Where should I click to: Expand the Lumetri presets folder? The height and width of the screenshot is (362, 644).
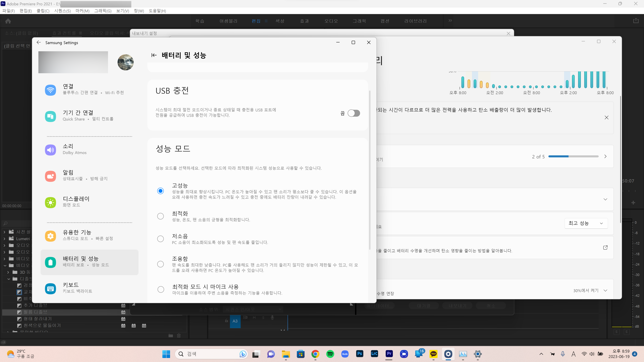[4, 239]
